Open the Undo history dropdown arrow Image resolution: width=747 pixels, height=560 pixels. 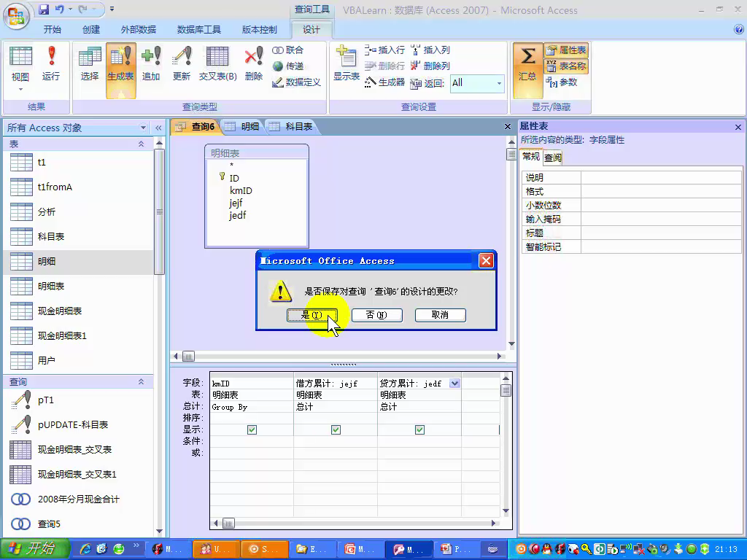pyautogui.click(x=71, y=9)
